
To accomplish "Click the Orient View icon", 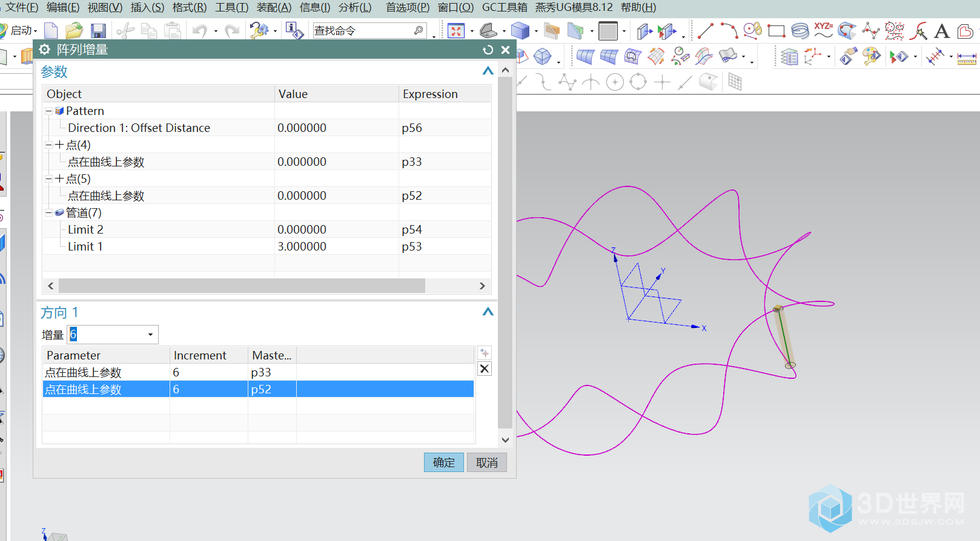I will 488,30.
